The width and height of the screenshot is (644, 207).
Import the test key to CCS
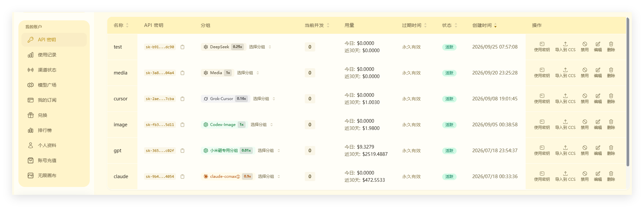click(x=565, y=47)
